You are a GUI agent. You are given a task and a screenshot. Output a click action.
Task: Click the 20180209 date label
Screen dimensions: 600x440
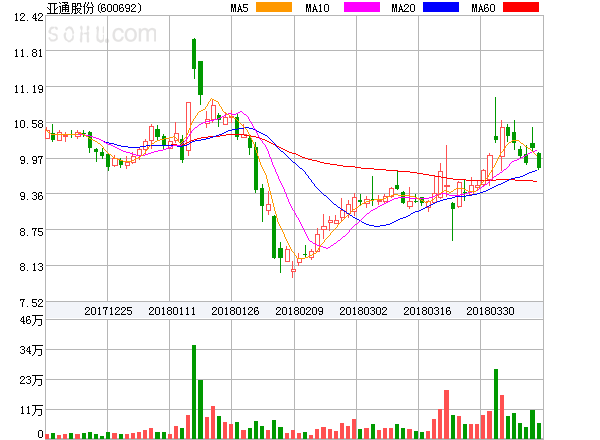299,311
